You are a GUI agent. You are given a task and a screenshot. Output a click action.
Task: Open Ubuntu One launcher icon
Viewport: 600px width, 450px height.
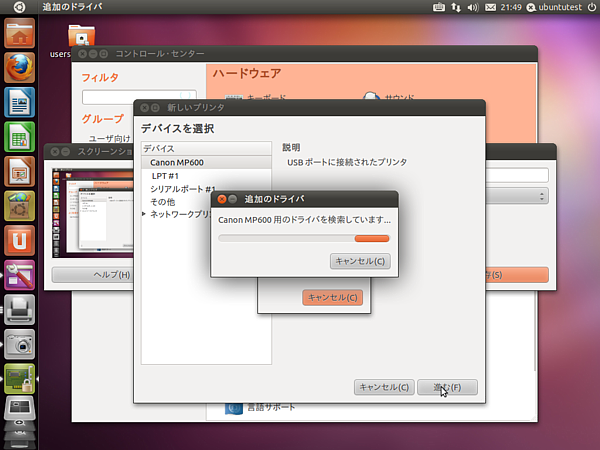click(x=20, y=240)
